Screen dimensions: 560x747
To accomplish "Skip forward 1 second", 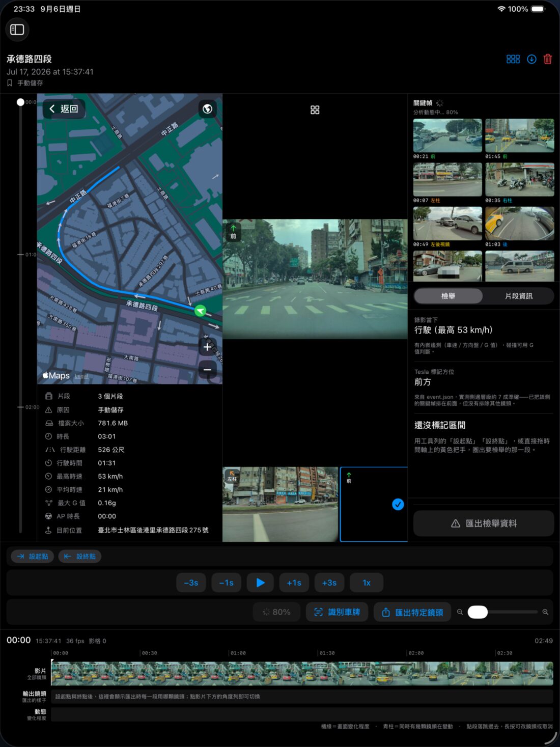I will click(294, 583).
